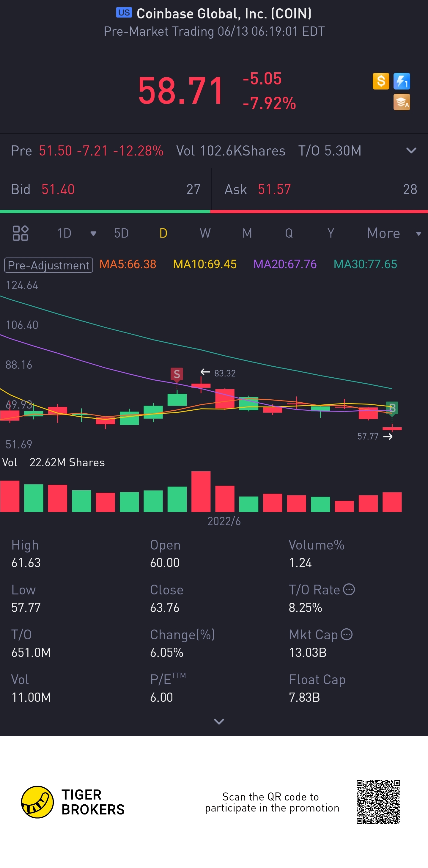Tap the Change(%) 6.05% stat
428x868 pixels.
(x=182, y=643)
